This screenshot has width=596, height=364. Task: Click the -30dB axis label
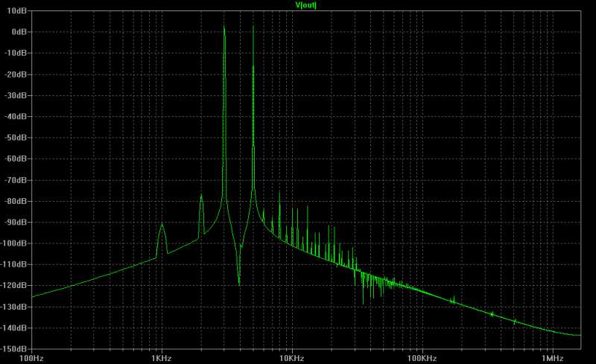16,95
